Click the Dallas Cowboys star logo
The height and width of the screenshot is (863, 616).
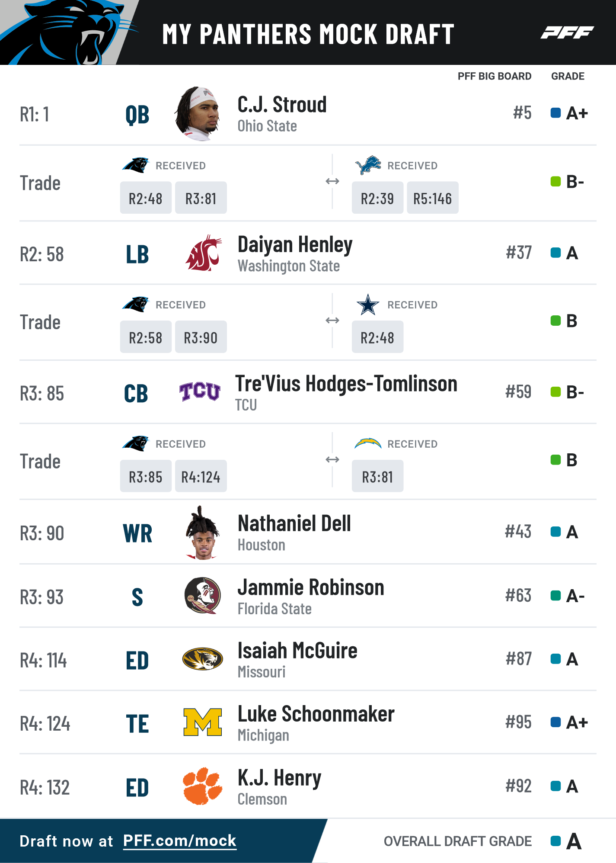point(368,305)
